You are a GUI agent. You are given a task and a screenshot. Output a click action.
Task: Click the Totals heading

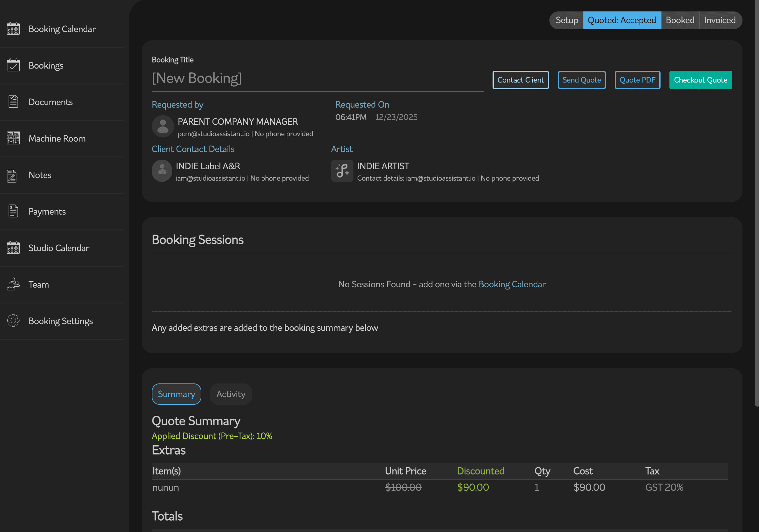pos(167,516)
